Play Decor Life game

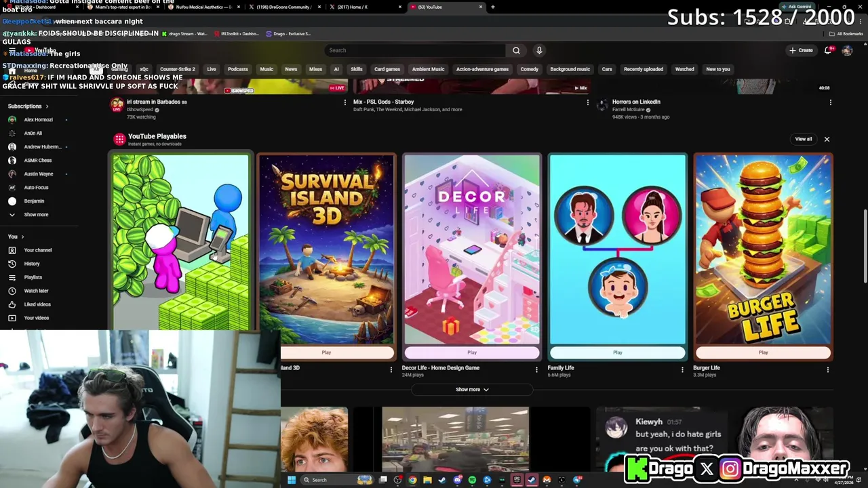click(x=472, y=352)
